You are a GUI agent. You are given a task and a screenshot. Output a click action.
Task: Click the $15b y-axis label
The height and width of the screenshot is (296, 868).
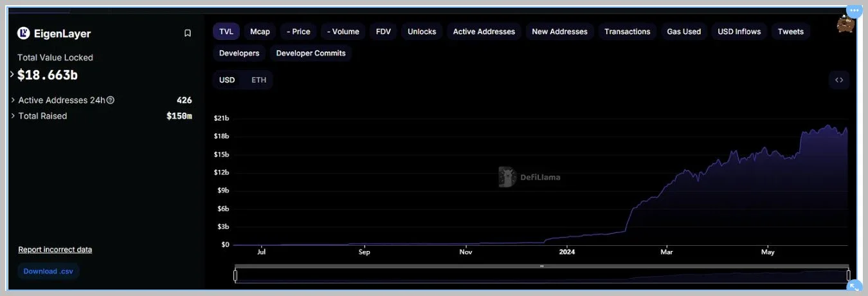coord(221,154)
